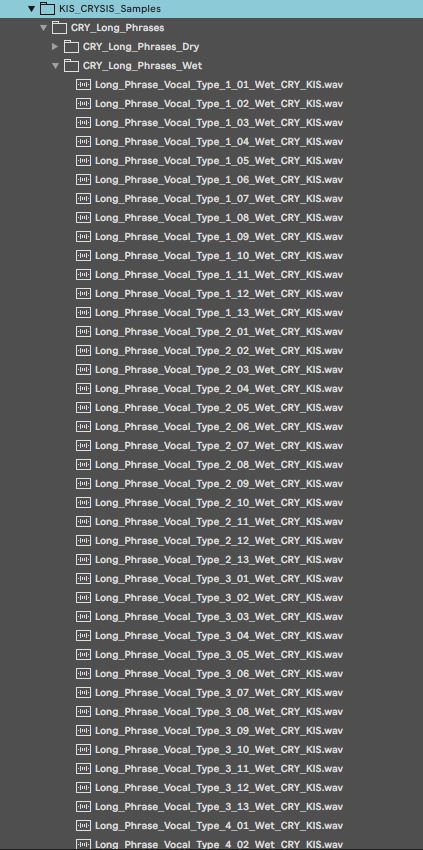Click the CRY_Long_Phrases_Wet folder icon
423x850 pixels.
71,66
